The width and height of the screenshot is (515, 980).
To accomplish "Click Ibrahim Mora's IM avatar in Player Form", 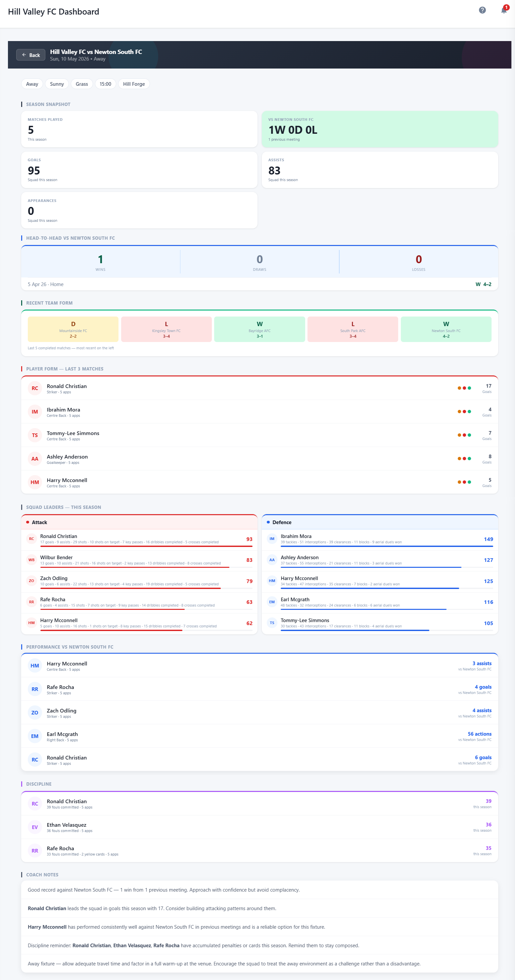I will 35,412.
